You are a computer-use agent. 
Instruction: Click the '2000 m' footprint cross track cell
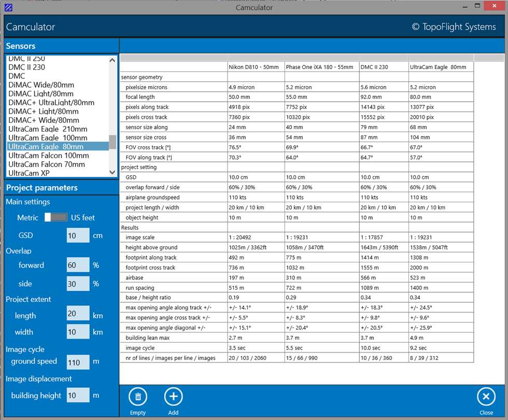pyautogui.click(x=441, y=268)
